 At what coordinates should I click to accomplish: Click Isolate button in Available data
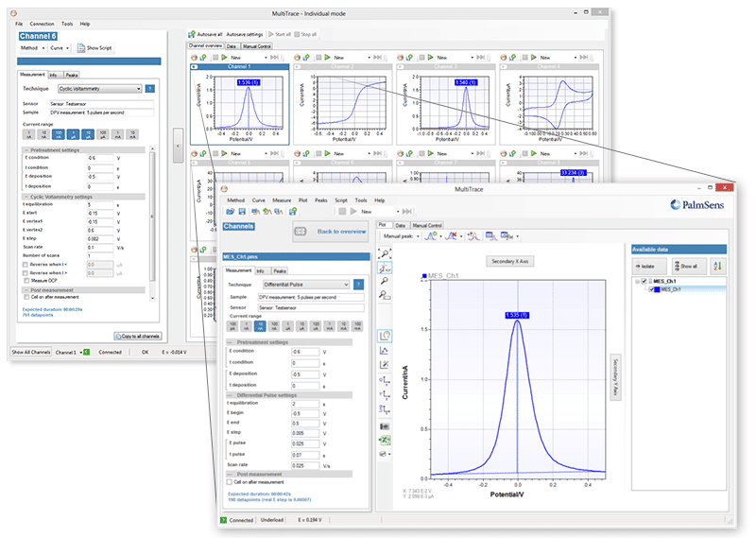coord(649,266)
